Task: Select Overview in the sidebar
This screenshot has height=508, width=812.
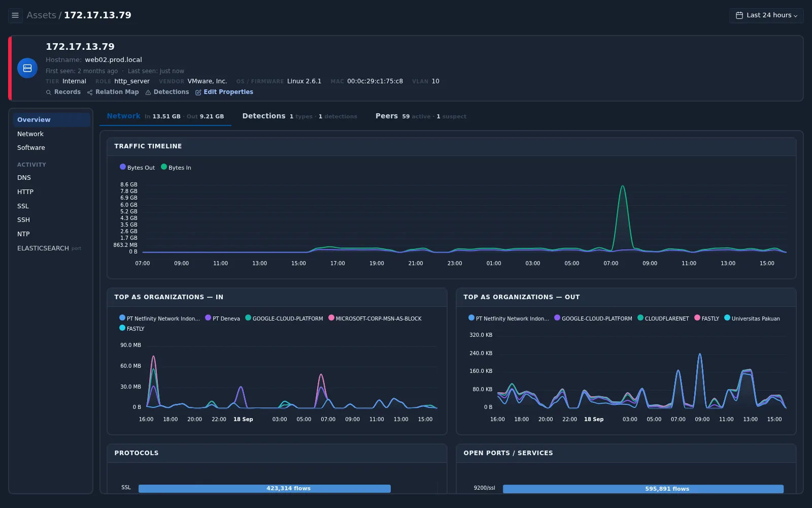Action: coord(51,120)
